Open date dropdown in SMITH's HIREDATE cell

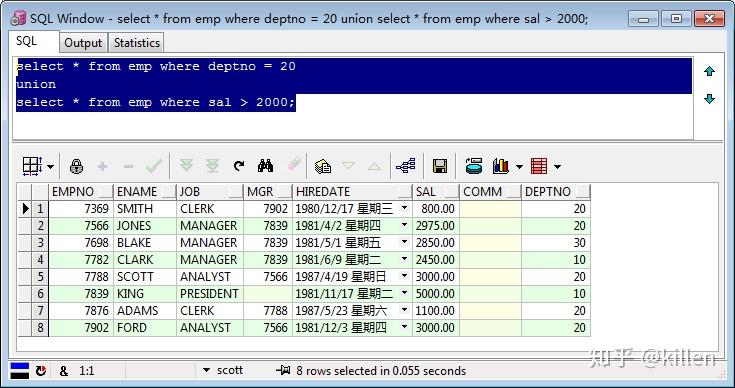pyautogui.click(x=404, y=208)
